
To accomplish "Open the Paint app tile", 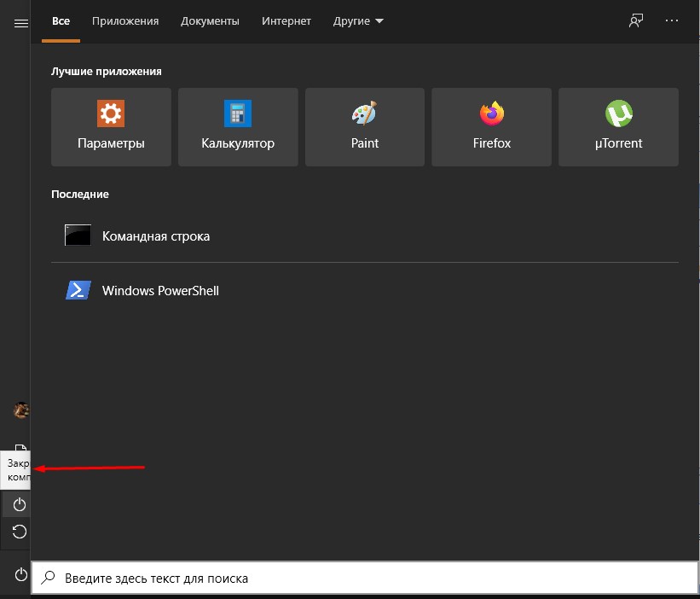I will (365, 127).
